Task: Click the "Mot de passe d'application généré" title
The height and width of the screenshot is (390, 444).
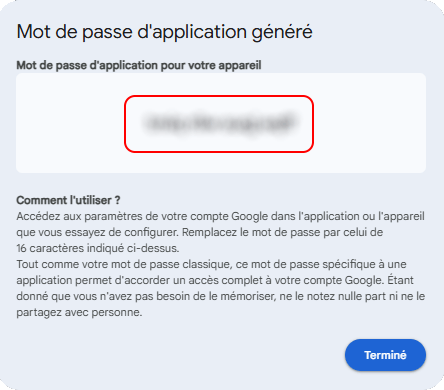Action: [165, 32]
